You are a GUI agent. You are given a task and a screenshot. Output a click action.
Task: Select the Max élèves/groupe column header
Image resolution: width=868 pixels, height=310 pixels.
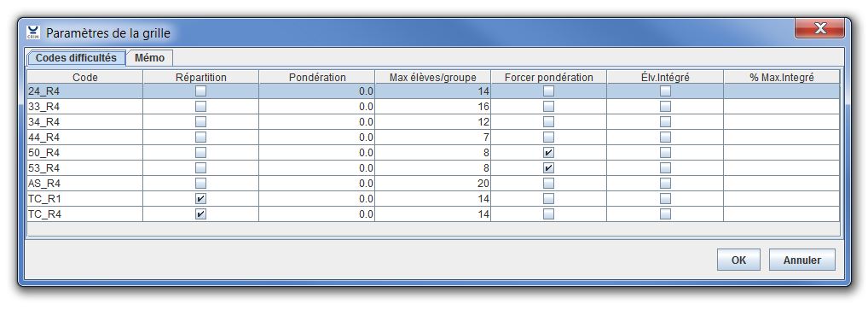coord(432,77)
